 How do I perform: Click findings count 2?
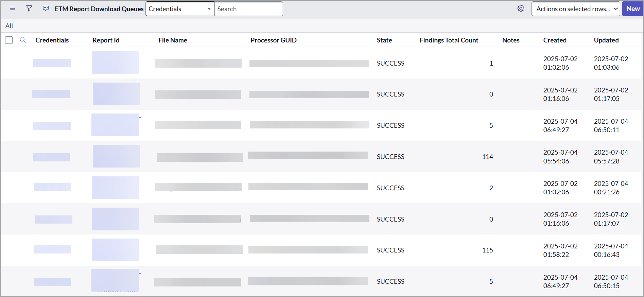click(491, 188)
